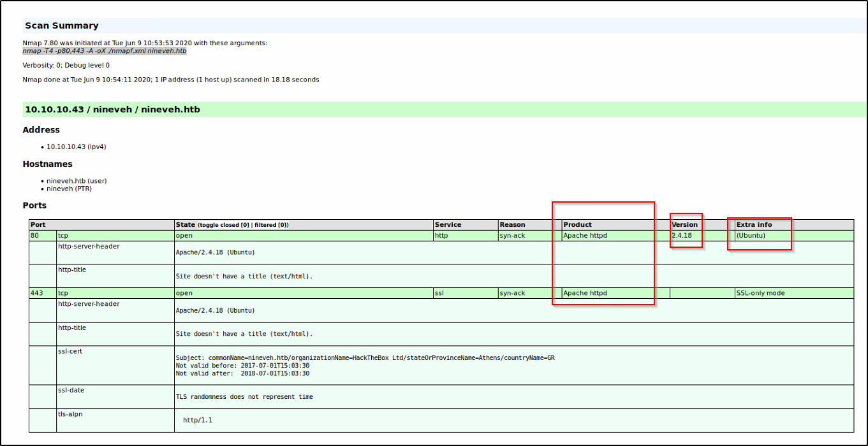Click syn-ack reason in port 80 row
The height and width of the screenshot is (446, 868).
tap(530, 235)
